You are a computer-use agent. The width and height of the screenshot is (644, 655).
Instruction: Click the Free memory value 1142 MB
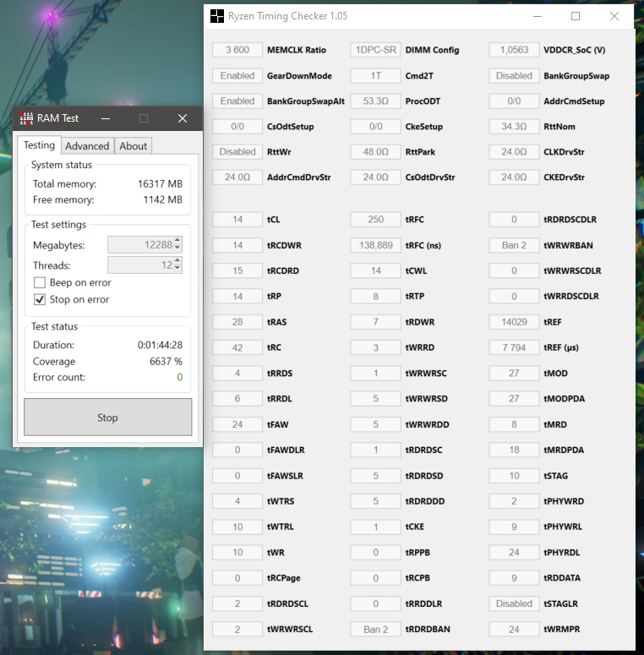tap(162, 199)
